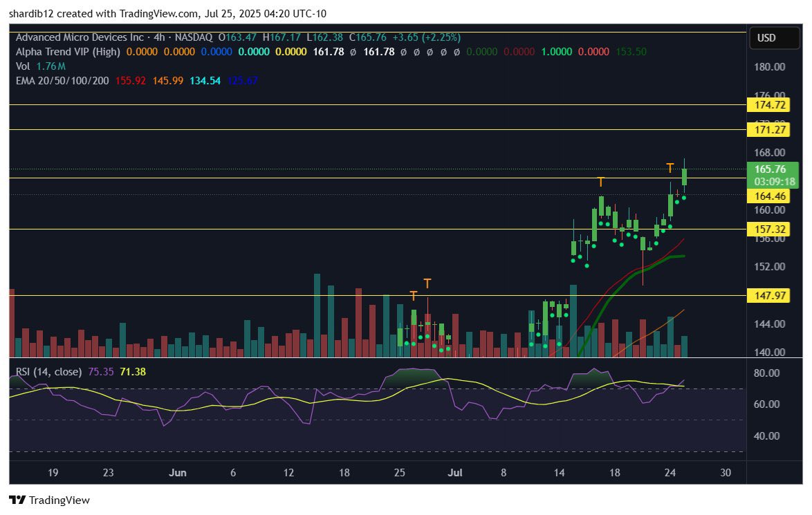Image resolution: width=812 pixels, height=515 pixels.
Task: Click the RSI value 75.35
Action: 101,372
